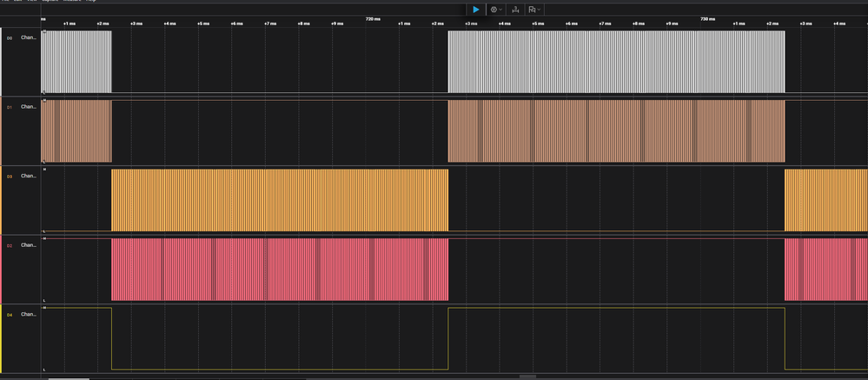Open the capture mode settings icon
Viewport: 868px width, 380px height.
click(494, 9)
